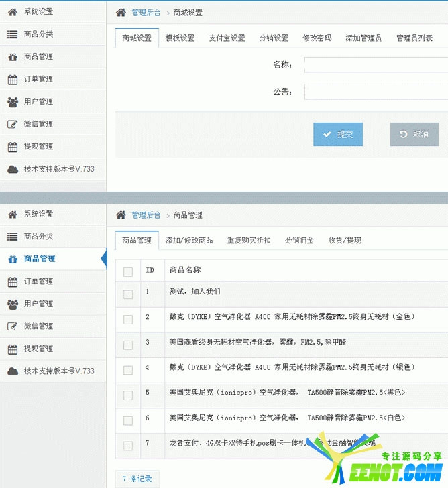Click the 系统设置 home icon on 商品管理 page sidebar
The width and height of the screenshot is (448, 488).
click(x=13, y=215)
